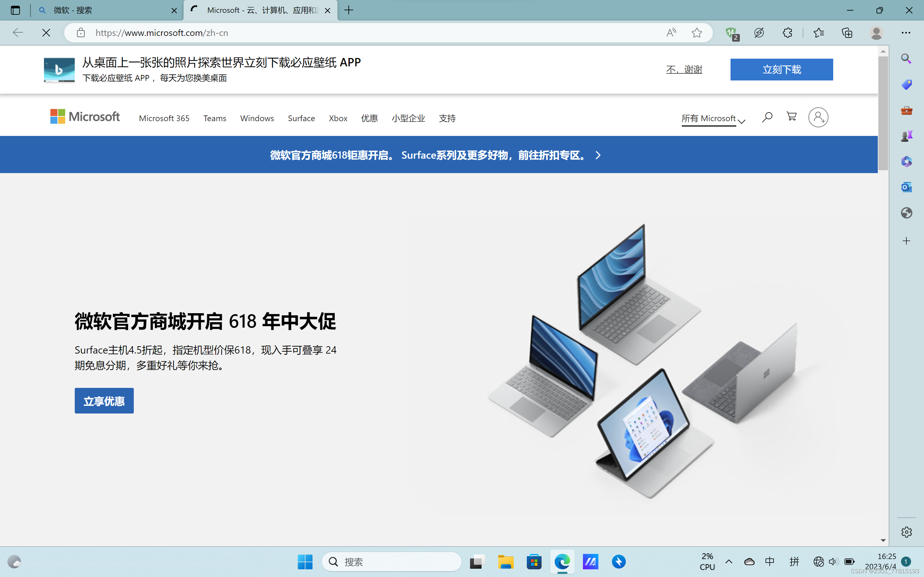Open the 618 promotion banner chevron
The height and width of the screenshot is (577, 924).
coord(598,155)
